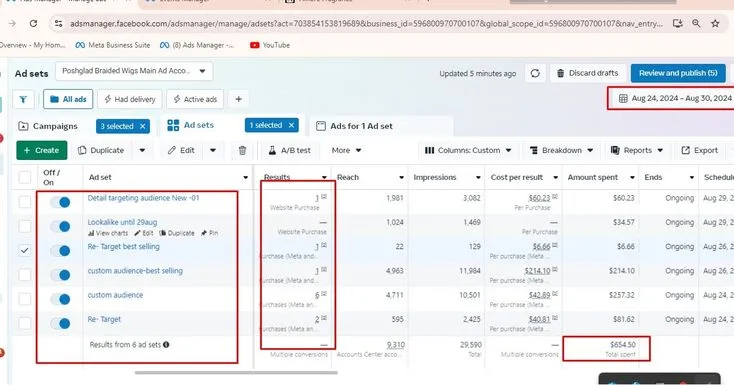Delete the selected ad set with trash icon
734x385 pixels.
[242, 150]
